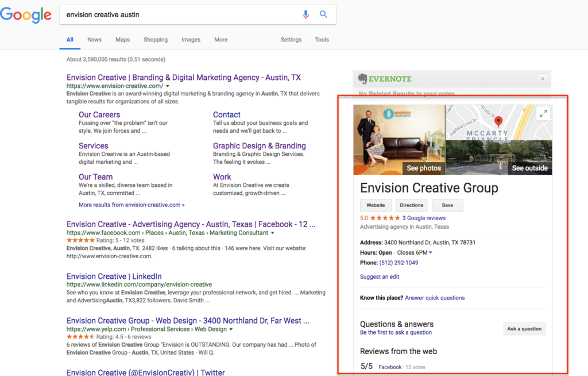Screen dimensions: 588x376
Task: Open the More menu
Action: click(221, 40)
